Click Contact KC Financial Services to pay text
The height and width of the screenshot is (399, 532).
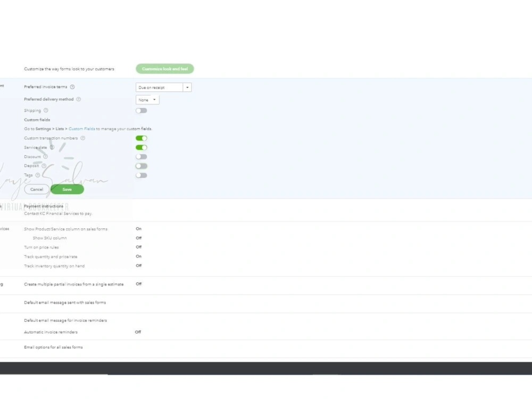58,214
